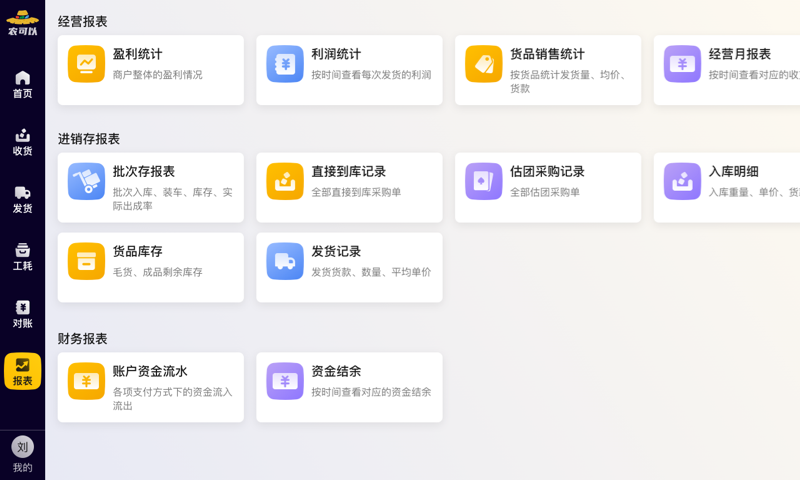Click the 农可以 app logo

[22, 22]
